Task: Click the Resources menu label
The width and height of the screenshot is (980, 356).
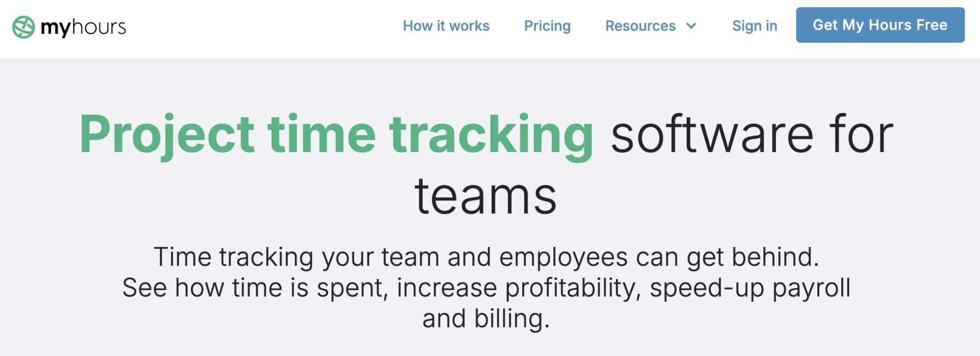Action: click(x=640, y=26)
